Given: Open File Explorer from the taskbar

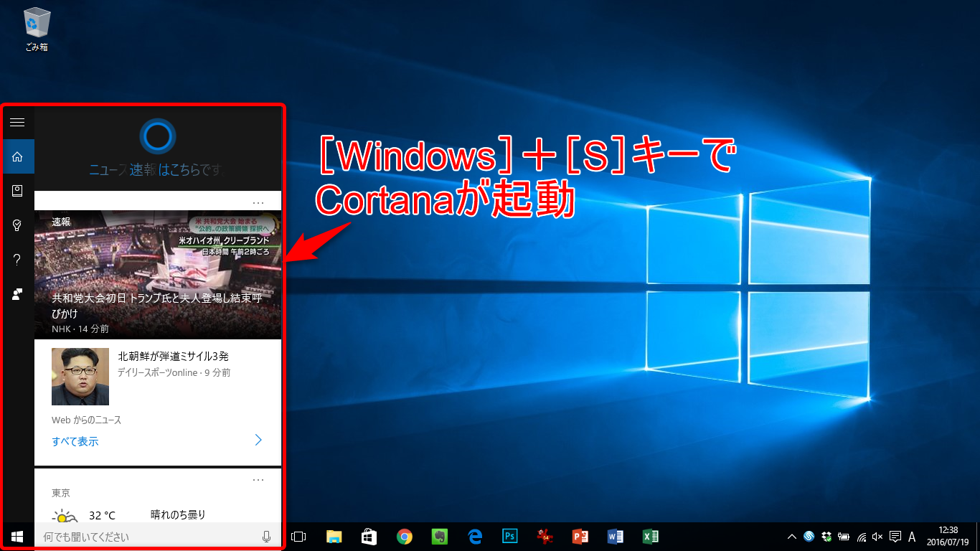Looking at the screenshot, I should 334,537.
